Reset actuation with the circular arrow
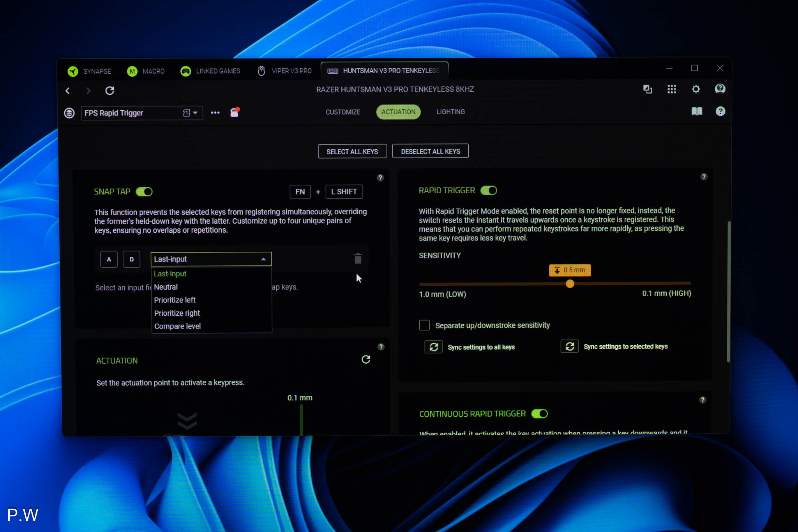 click(x=366, y=359)
